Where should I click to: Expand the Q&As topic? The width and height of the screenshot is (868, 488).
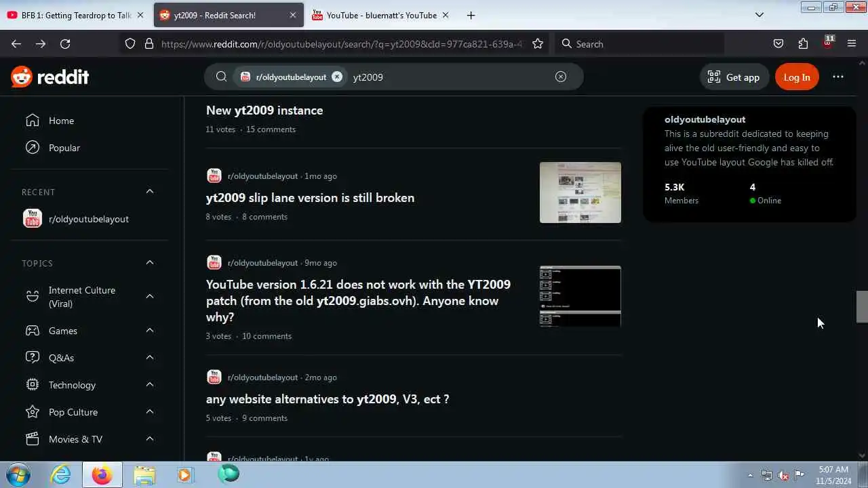coord(150,358)
